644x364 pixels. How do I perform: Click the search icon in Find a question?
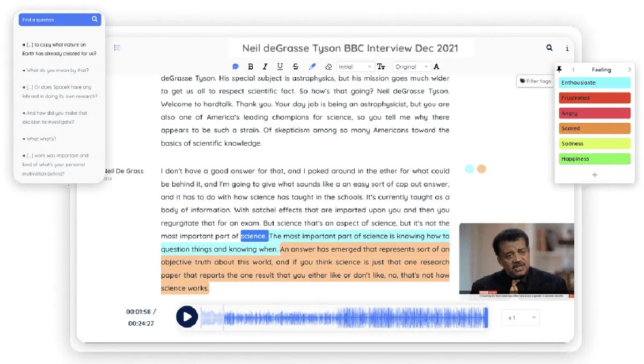94,19
